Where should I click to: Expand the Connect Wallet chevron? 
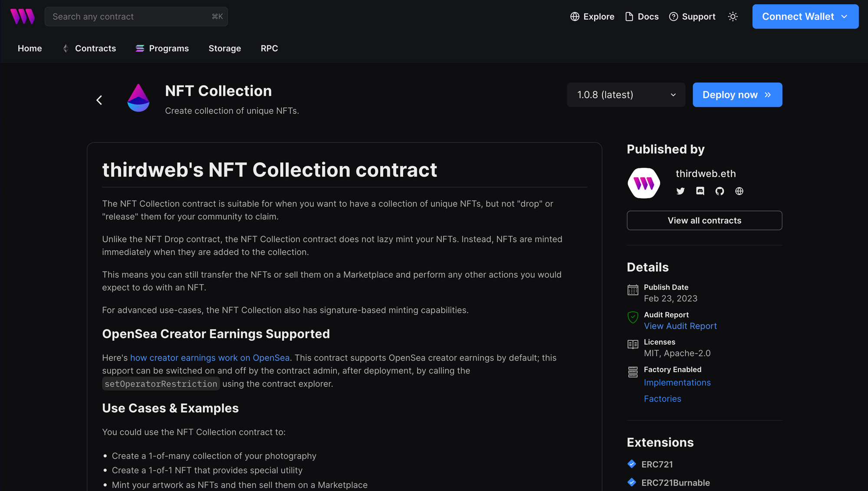point(844,16)
